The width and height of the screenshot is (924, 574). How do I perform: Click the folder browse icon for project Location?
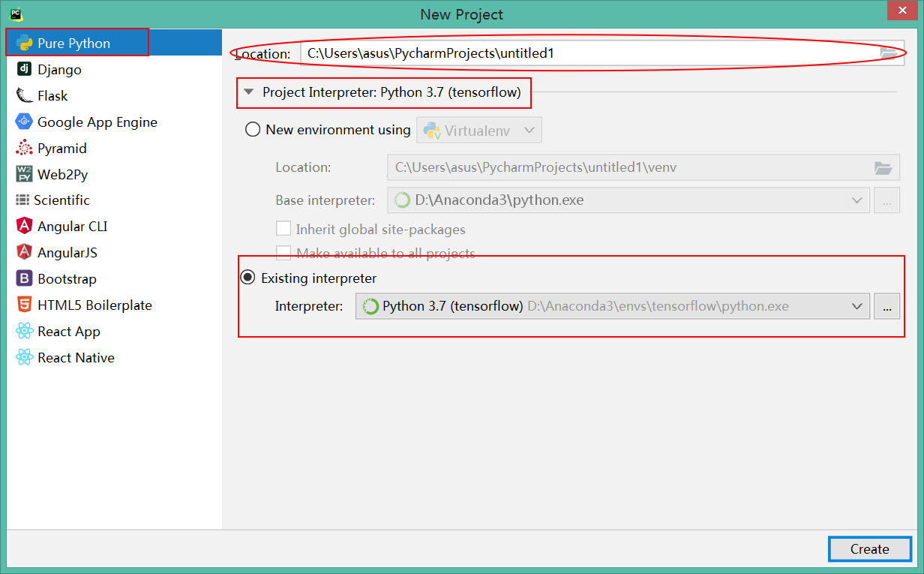pos(888,53)
